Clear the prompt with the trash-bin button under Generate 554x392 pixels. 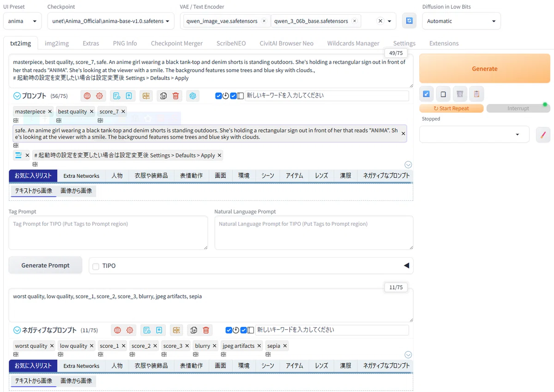coord(460,94)
